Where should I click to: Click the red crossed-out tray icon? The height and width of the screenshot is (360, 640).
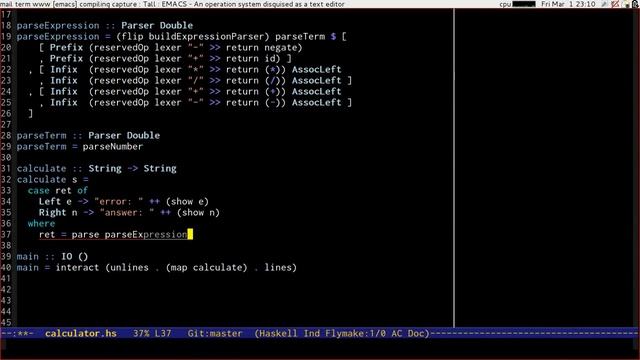point(616,4)
